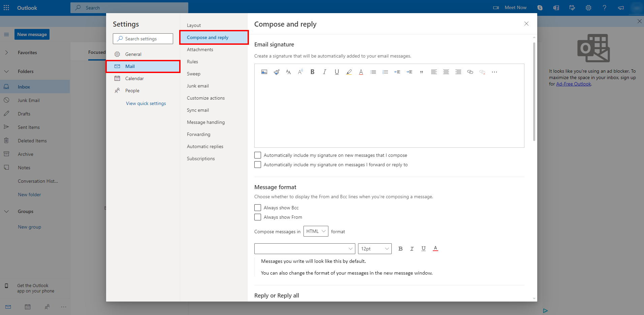This screenshot has width=644, height=315.
Task: Check Always show Bcc
Action: (258, 208)
